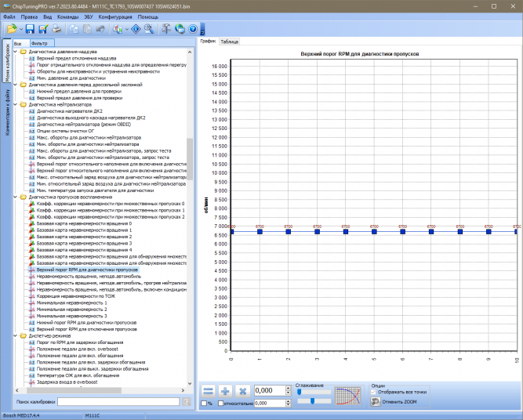Decrease the lower 0,000 value with down spinner
The image size is (523, 420).
[289, 405]
